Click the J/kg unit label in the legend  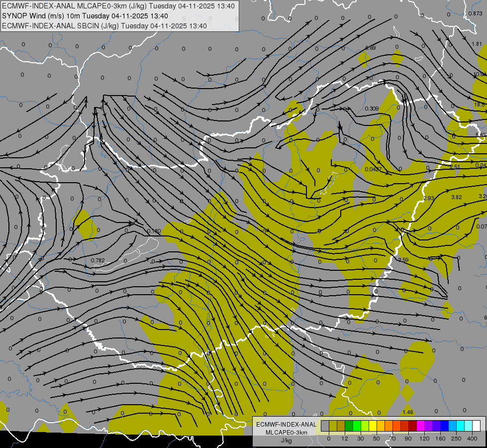[287, 441]
